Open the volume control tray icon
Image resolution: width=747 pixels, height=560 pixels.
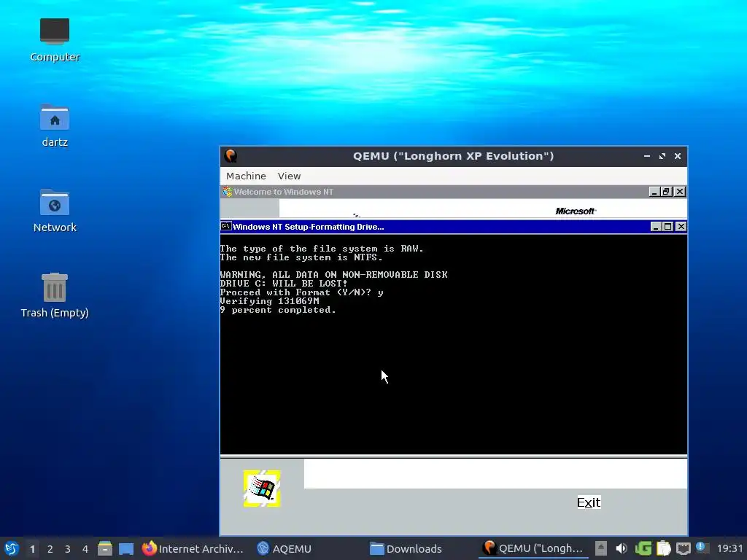click(622, 548)
